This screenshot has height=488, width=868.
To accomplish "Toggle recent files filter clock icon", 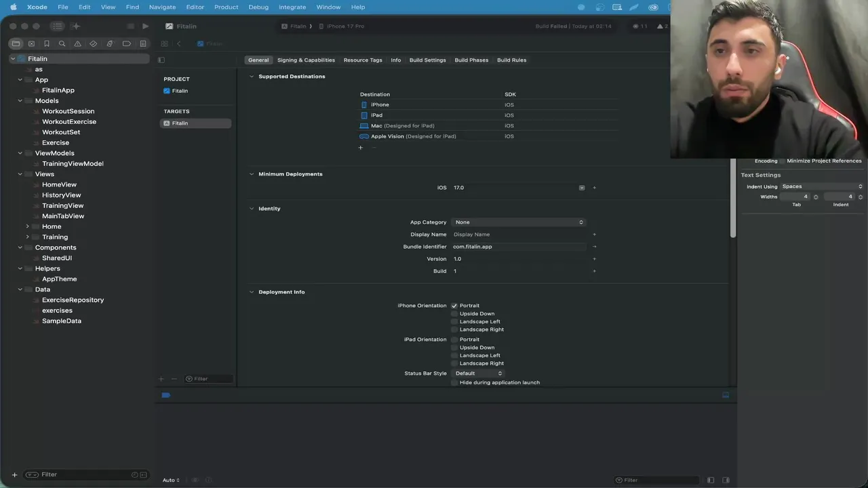I will (x=134, y=474).
